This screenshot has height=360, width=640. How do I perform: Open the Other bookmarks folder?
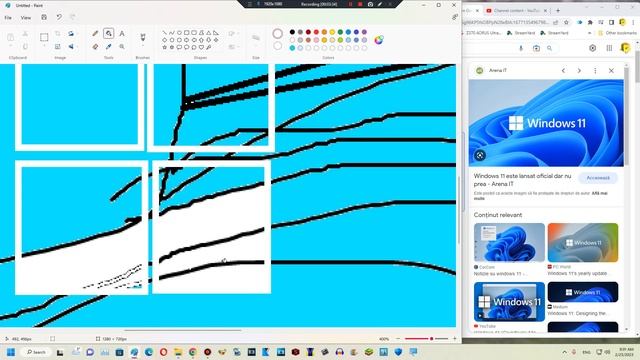(x=617, y=33)
